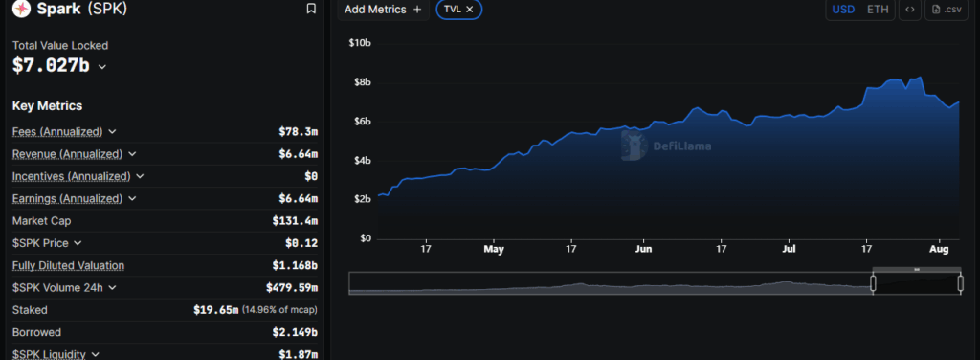Screen dimensions: 980x360
Task: Click right handle of range selector
Action: click(961, 283)
